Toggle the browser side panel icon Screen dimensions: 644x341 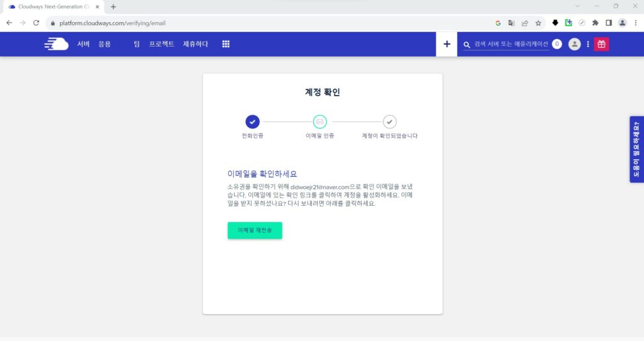[609, 23]
